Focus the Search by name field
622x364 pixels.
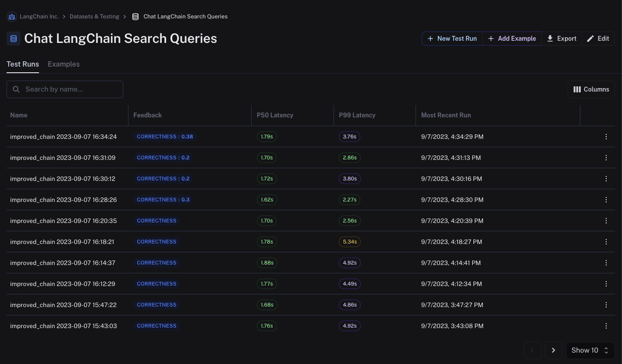click(65, 89)
